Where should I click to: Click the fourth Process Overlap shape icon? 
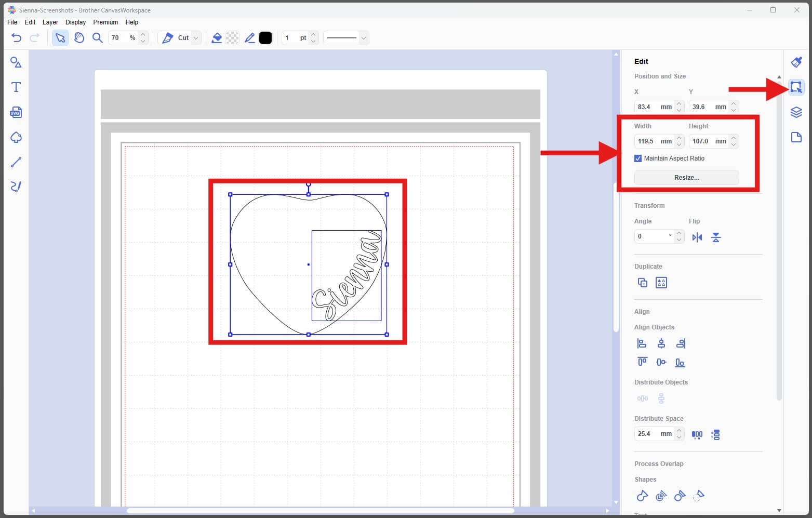tap(699, 496)
